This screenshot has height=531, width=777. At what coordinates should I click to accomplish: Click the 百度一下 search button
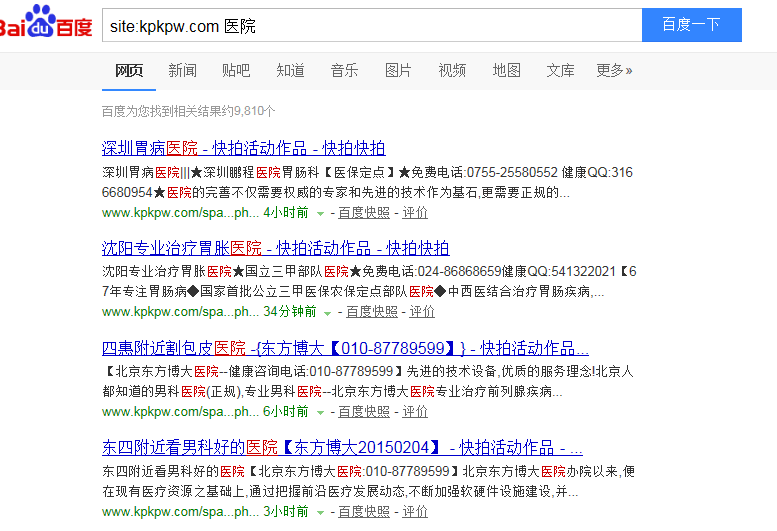coord(692,25)
